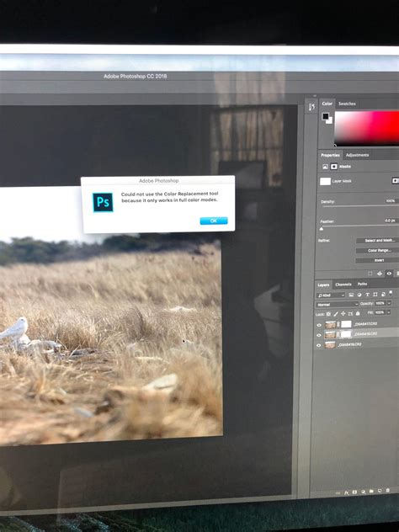Filter layers by type (T) icon
The width and height of the screenshot is (399, 532).
point(367,295)
